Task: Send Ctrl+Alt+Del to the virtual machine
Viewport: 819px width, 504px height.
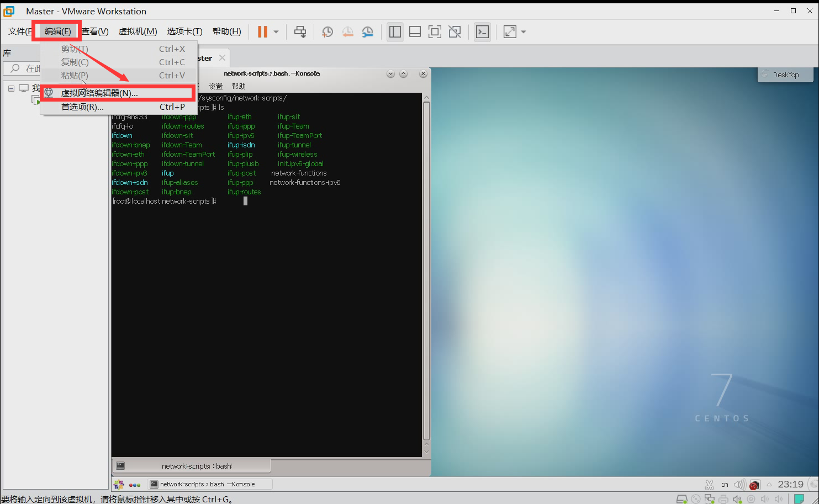Action: pyautogui.click(x=300, y=31)
